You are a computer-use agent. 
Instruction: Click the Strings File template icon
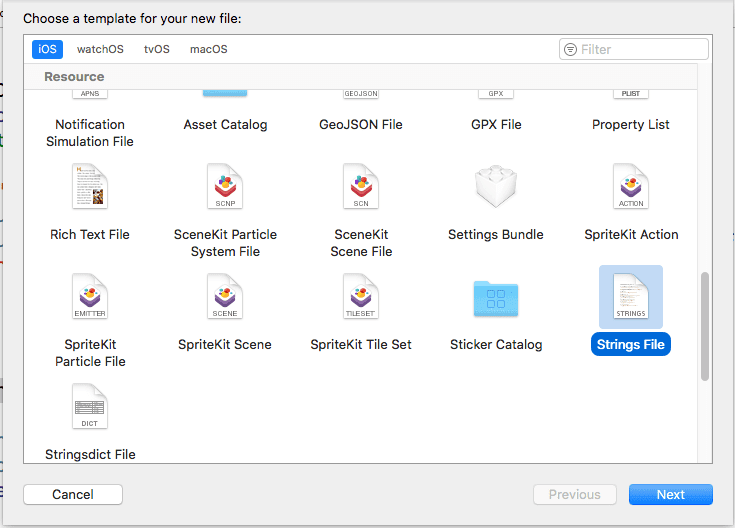[631, 297]
